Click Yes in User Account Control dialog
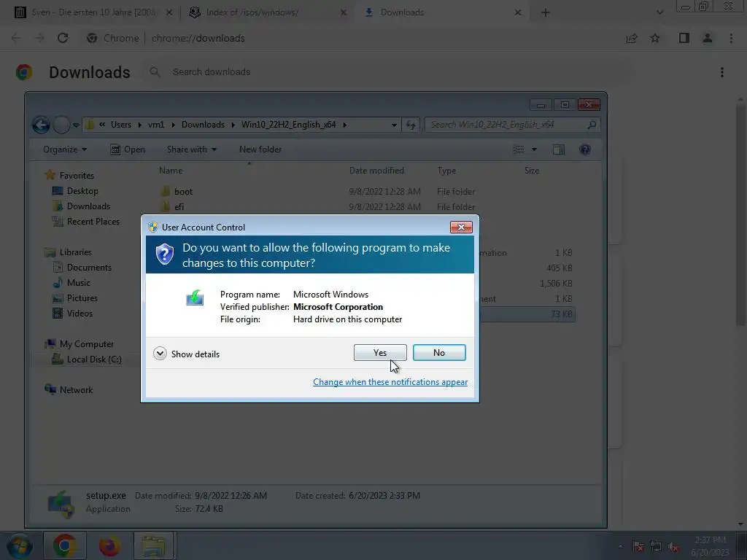 click(380, 352)
